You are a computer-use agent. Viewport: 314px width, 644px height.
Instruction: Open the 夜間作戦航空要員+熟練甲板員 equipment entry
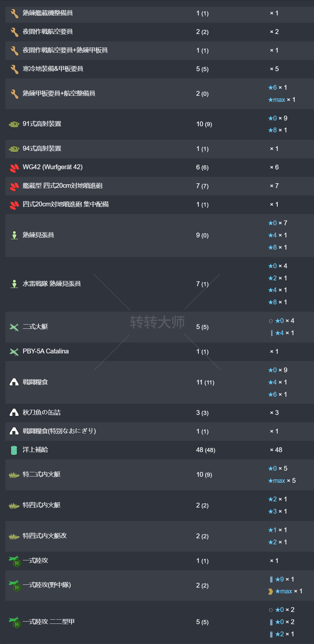coord(65,50)
